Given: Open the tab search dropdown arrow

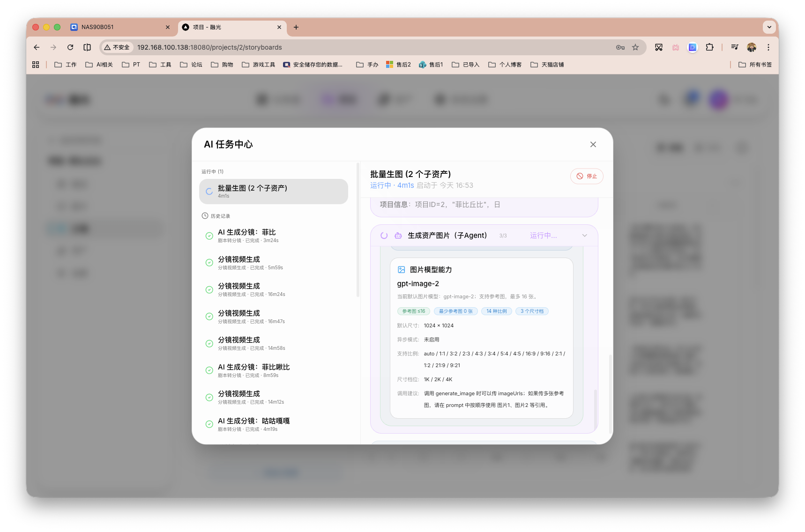Looking at the screenshot, I should (x=769, y=27).
